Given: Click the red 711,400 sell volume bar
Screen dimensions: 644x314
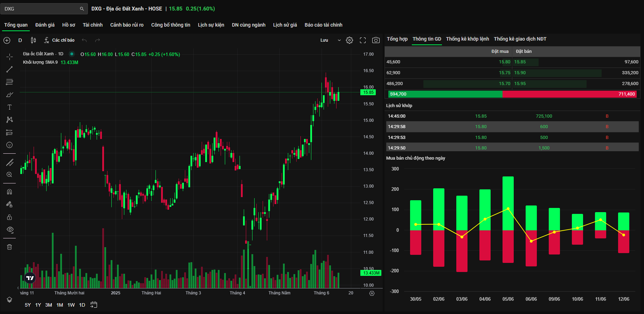Looking at the screenshot, I should pos(569,94).
